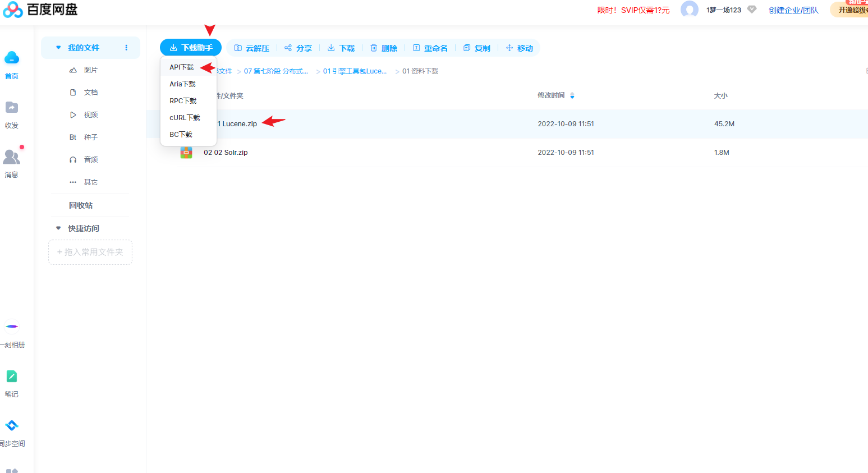Click the 百度网盘 logo
The image size is (868, 473).
point(40,10)
